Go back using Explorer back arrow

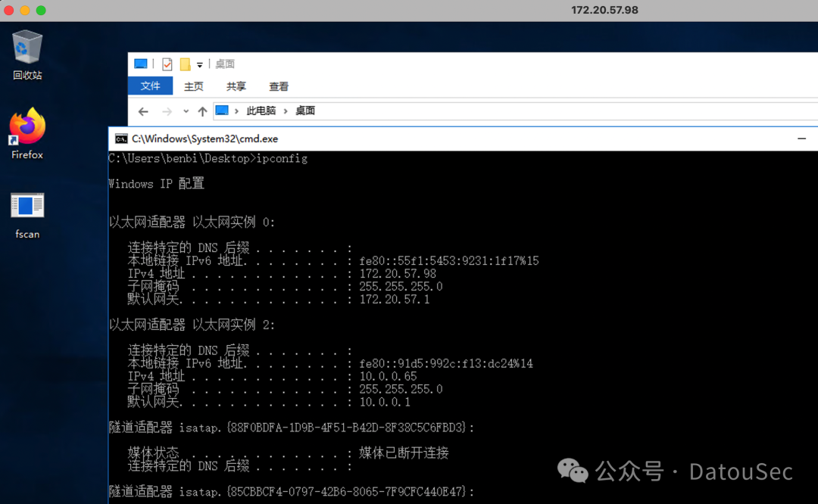tap(143, 111)
